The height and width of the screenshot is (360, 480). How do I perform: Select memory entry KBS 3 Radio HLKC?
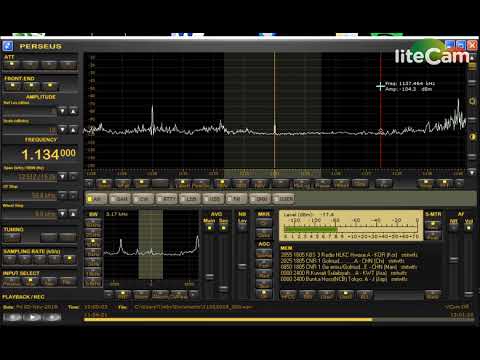pyautogui.click(x=349, y=255)
